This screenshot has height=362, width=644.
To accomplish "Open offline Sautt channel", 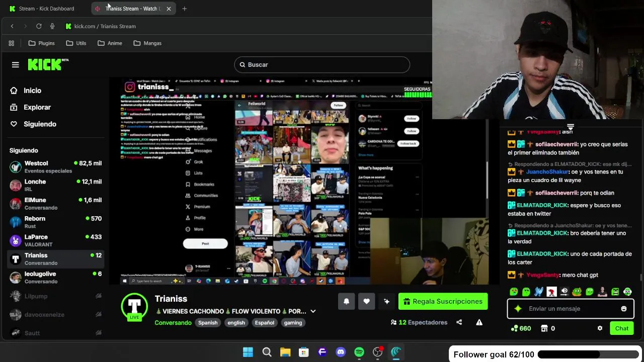I will [x=55, y=333].
